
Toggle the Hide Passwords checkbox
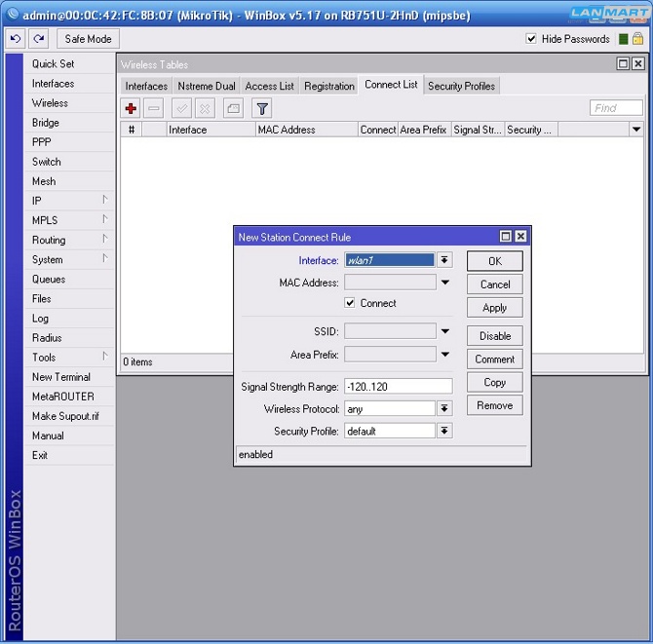coord(531,39)
